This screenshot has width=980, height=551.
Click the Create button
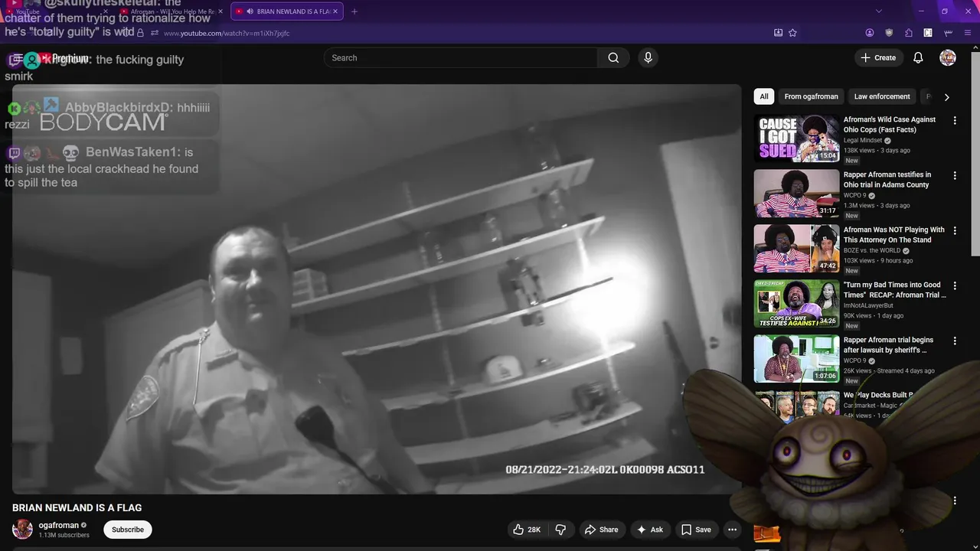coord(878,58)
